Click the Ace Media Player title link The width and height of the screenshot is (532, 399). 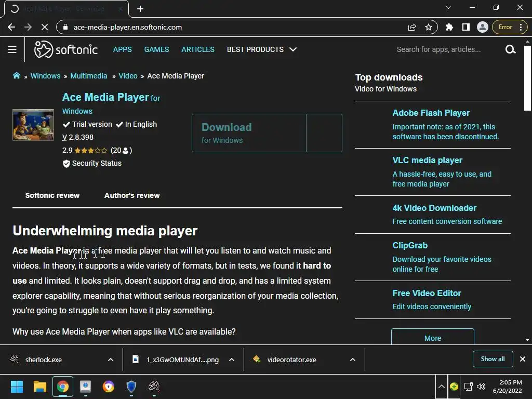(105, 97)
